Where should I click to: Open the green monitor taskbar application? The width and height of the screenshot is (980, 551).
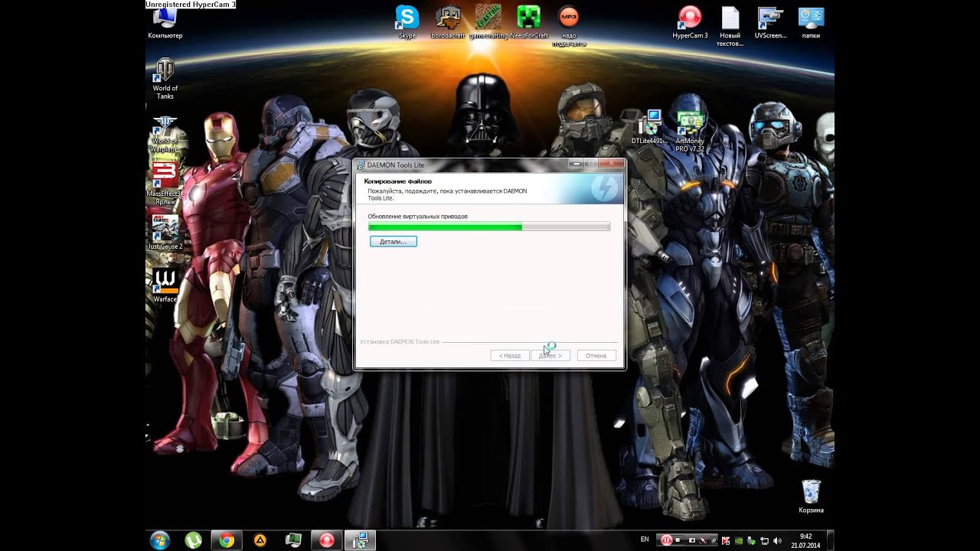[293, 540]
